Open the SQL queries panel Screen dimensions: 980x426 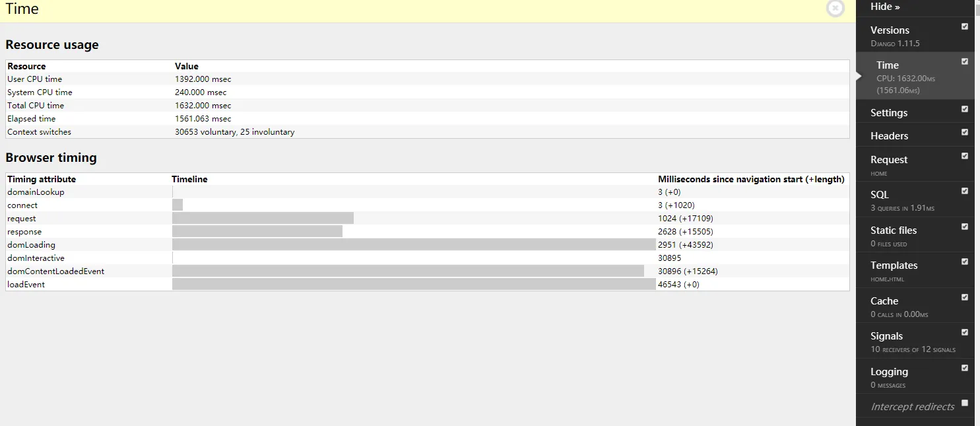[880, 195]
